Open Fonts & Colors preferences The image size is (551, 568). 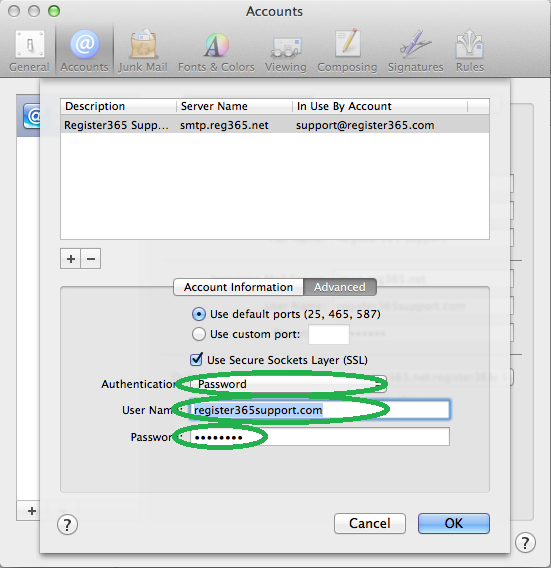[x=216, y=51]
